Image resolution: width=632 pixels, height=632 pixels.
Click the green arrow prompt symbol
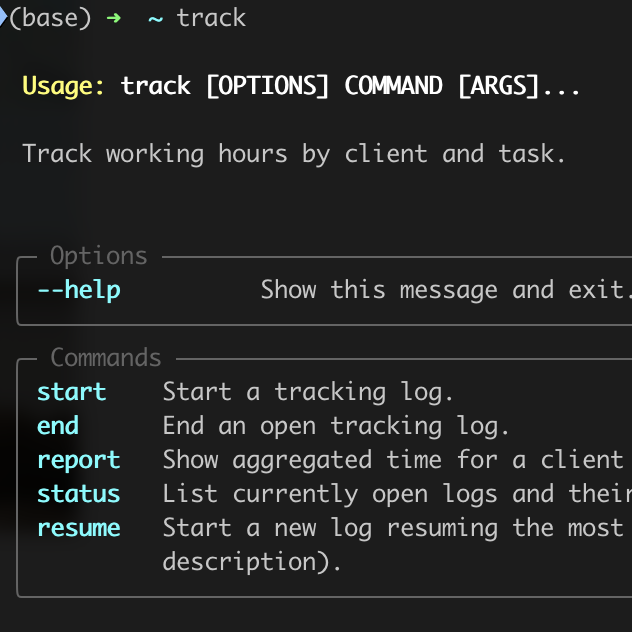coord(114,18)
